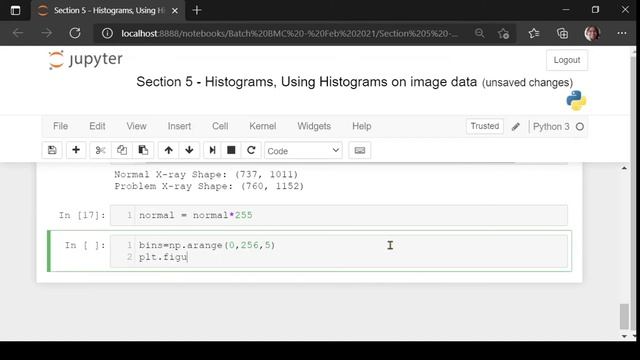This screenshot has height=360, width=640.
Task: Click the notebook vertical scrollbar thumb
Action: point(624,316)
